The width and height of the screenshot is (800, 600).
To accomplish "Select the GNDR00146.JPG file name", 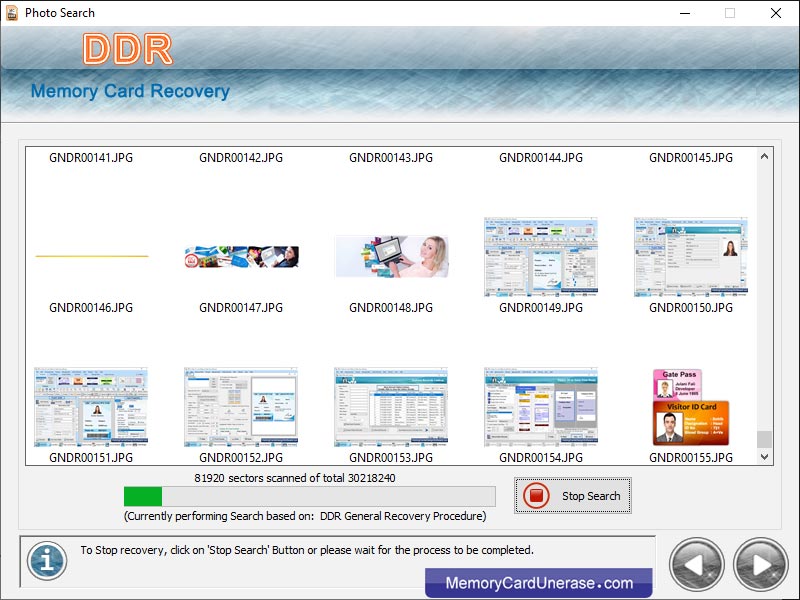I will click(x=91, y=307).
